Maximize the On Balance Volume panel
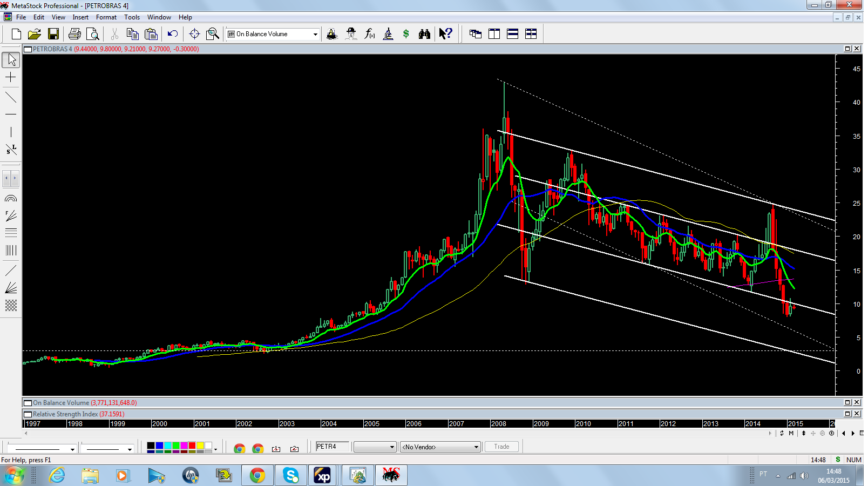This screenshot has height=486, width=868. tap(847, 402)
